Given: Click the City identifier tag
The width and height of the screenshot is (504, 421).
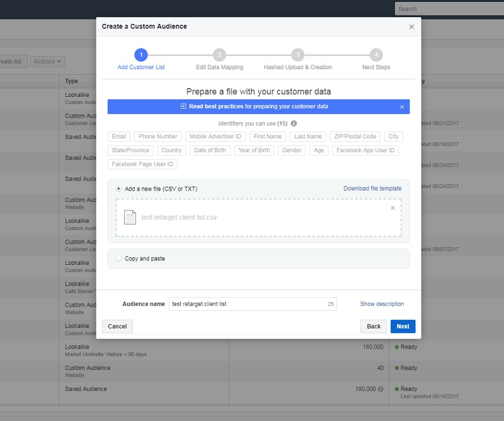Looking at the screenshot, I should pos(393,137).
